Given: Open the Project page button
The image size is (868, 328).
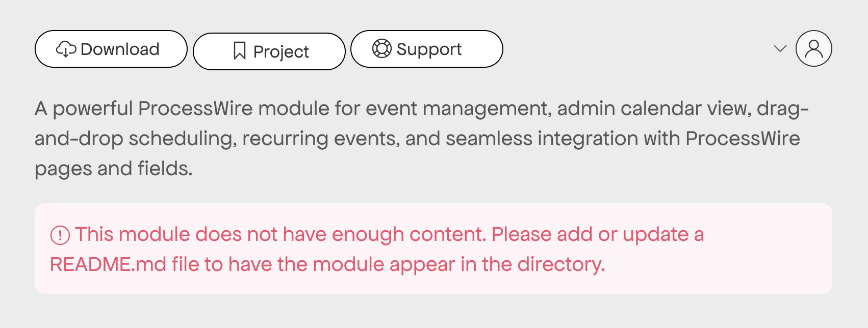Looking at the screenshot, I should point(269,51).
